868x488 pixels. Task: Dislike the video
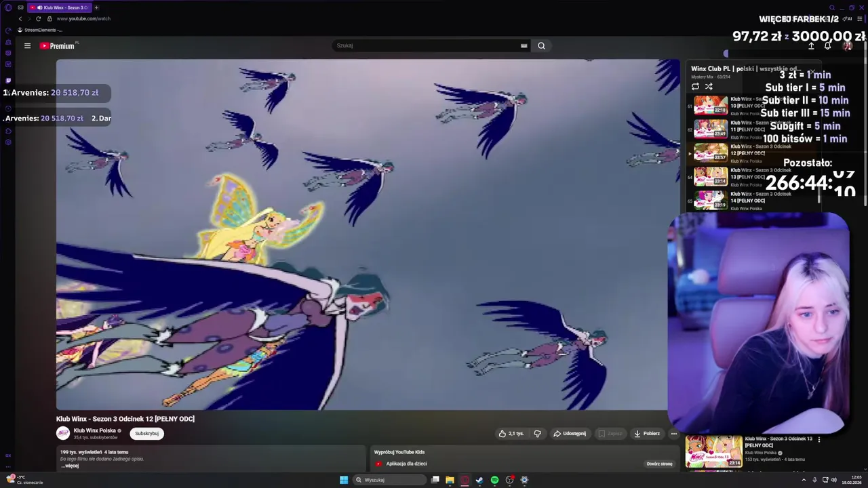(537, 433)
